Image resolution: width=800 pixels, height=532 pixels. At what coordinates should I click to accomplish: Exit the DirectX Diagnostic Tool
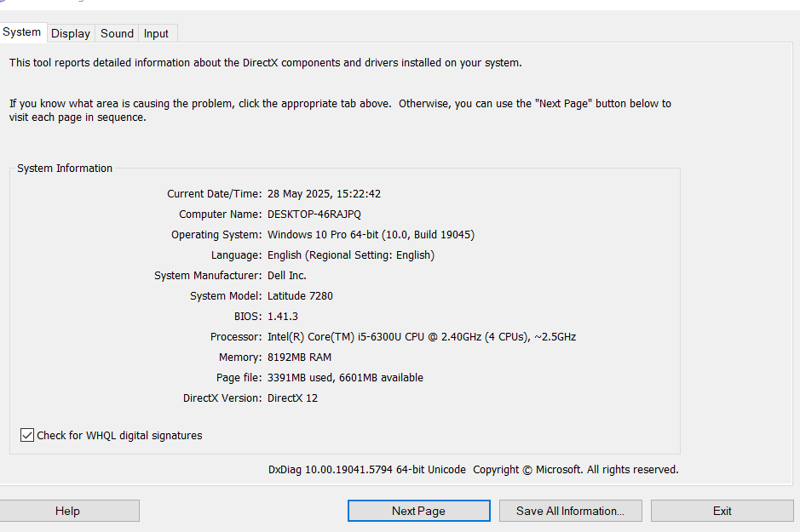point(722,511)
